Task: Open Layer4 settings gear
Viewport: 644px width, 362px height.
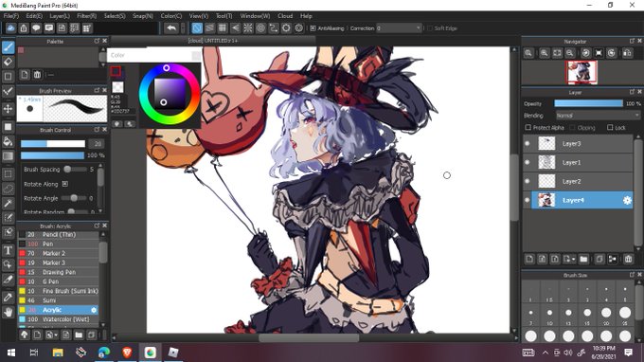Action: click(627, 200)
